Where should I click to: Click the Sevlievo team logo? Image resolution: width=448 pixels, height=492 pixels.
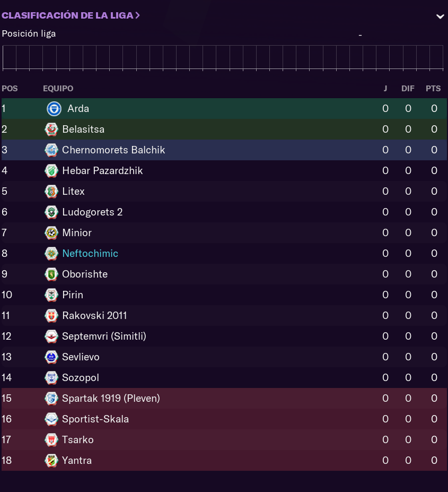(51, 357)
